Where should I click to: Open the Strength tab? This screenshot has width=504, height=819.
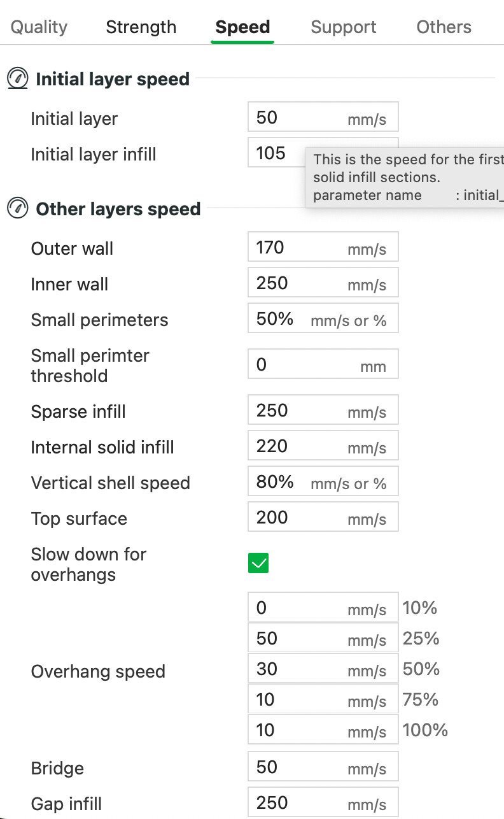[x=141, y=27]
